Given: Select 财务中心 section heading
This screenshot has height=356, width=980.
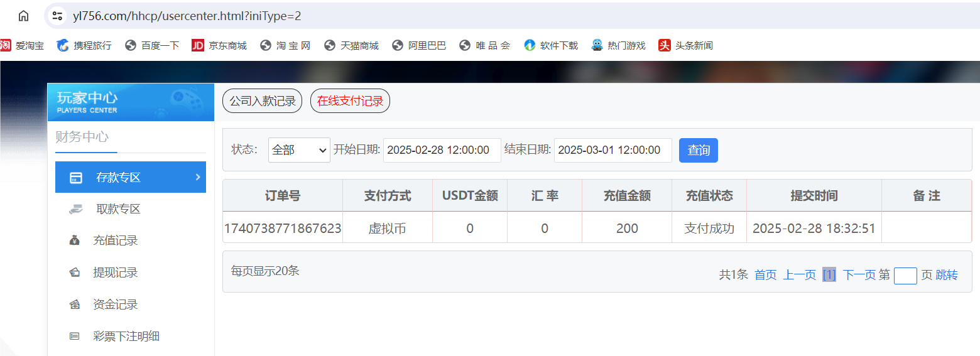Looking at the screenshot, I should [x=82, y=137].
